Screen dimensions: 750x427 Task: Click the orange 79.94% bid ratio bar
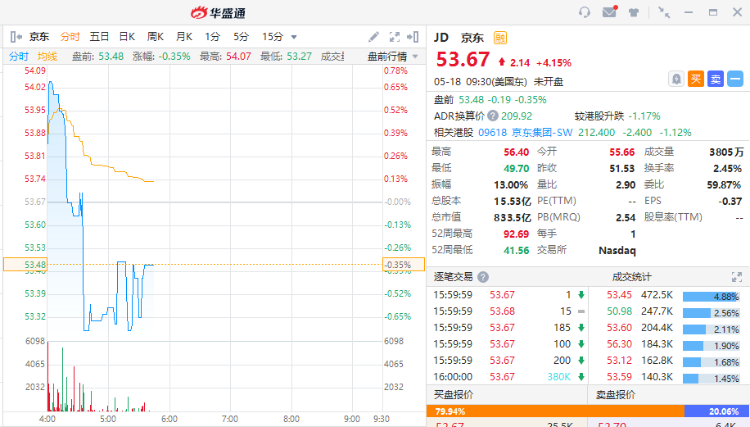[555, 411]
